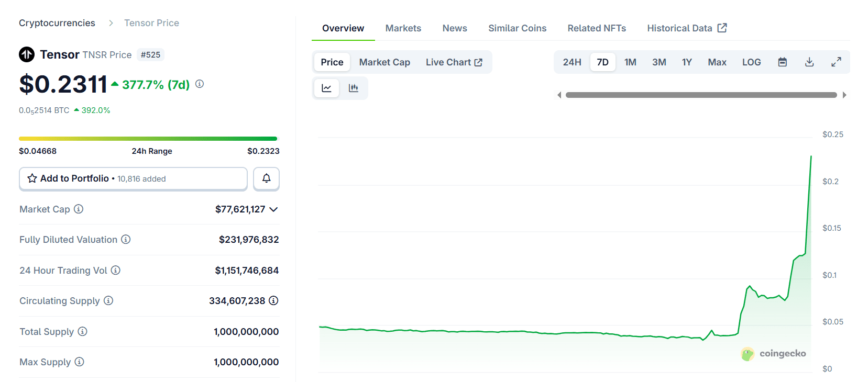Click right arrow of chart scrollbar

pyautogui.click(x=844, y=95)
